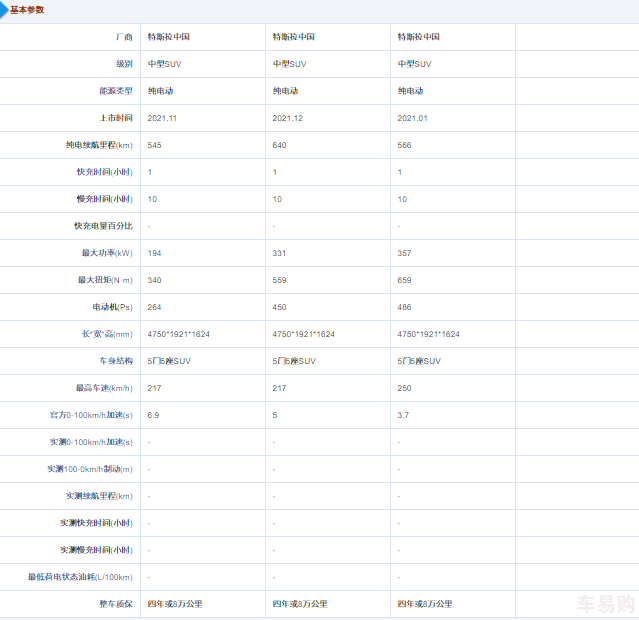Select the motor horsepower value 486
The width and height of the screenshot is (639, 620).
(404, 307)
